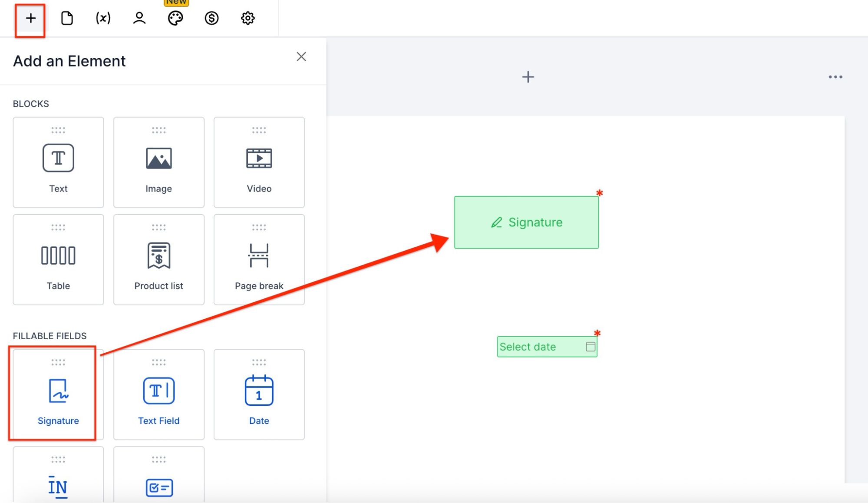Open the variables (x) icon
Image resolution: width=868 pixels, height=503 pixels.
click(x=103, y=18)
